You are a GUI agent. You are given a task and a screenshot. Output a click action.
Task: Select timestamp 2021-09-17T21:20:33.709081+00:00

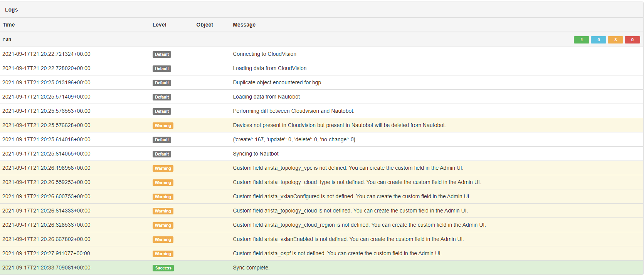pyautogui.click(x=46, y=268)
